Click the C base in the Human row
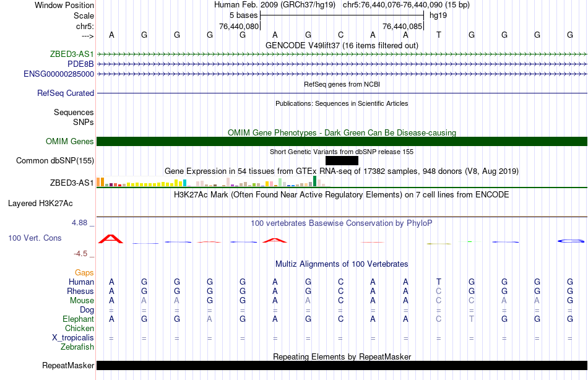The image size is (588, 380). coord(340,282)
